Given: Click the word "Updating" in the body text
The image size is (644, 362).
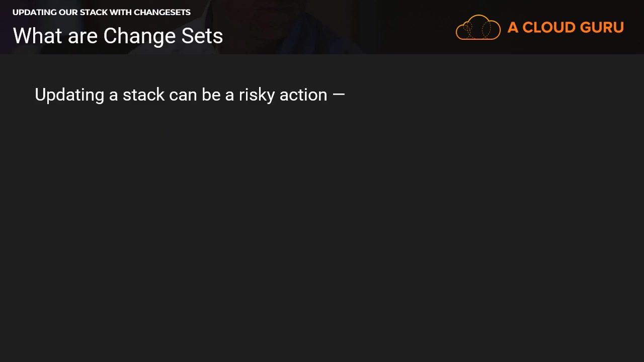Looking at the screenshot, I should point(69,95).
